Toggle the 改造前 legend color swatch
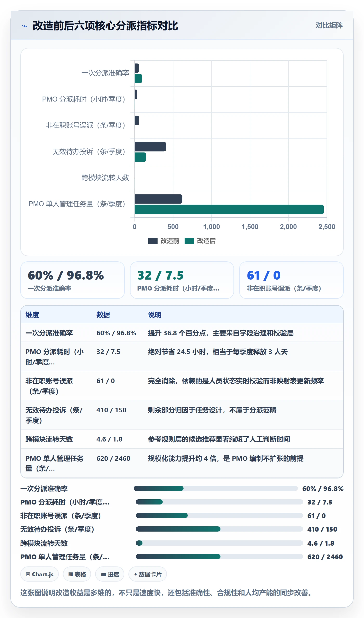364x618 pixels. 153,241
